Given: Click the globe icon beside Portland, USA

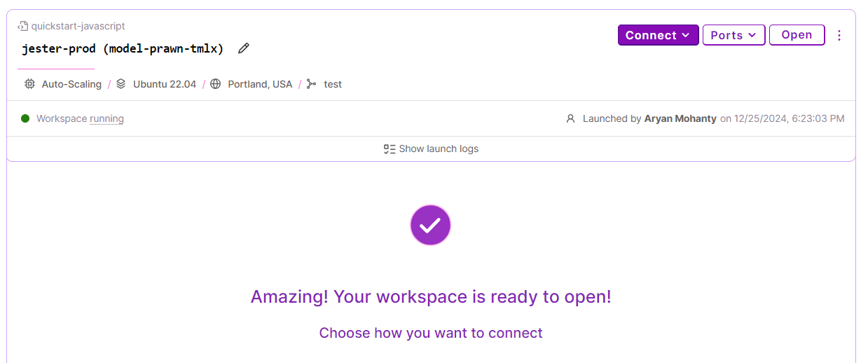Looking at the screenshot, I should click(x=216, y=84).
